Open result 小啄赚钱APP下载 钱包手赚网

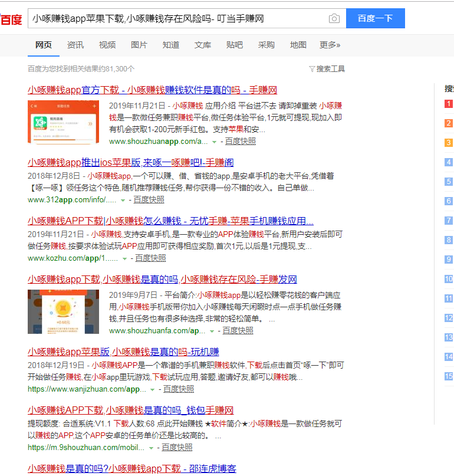pyautogui.click(x=130, y=410)
